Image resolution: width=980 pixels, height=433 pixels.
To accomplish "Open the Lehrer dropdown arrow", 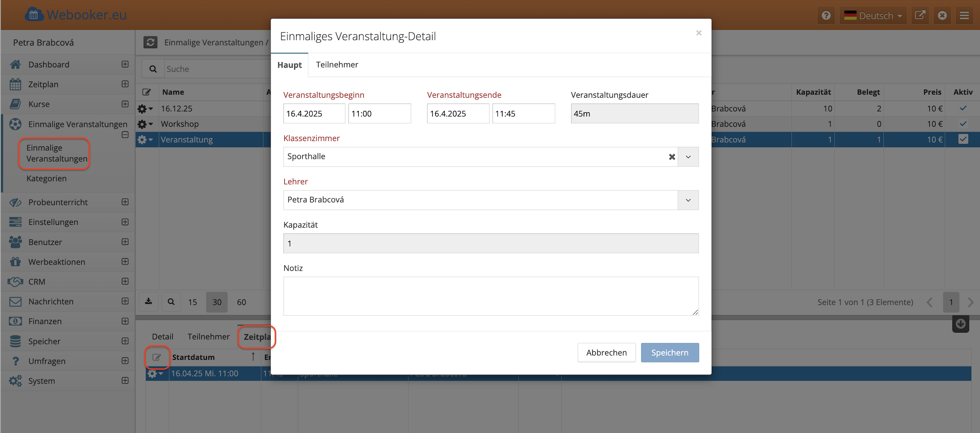I will [x=688, y=200].
